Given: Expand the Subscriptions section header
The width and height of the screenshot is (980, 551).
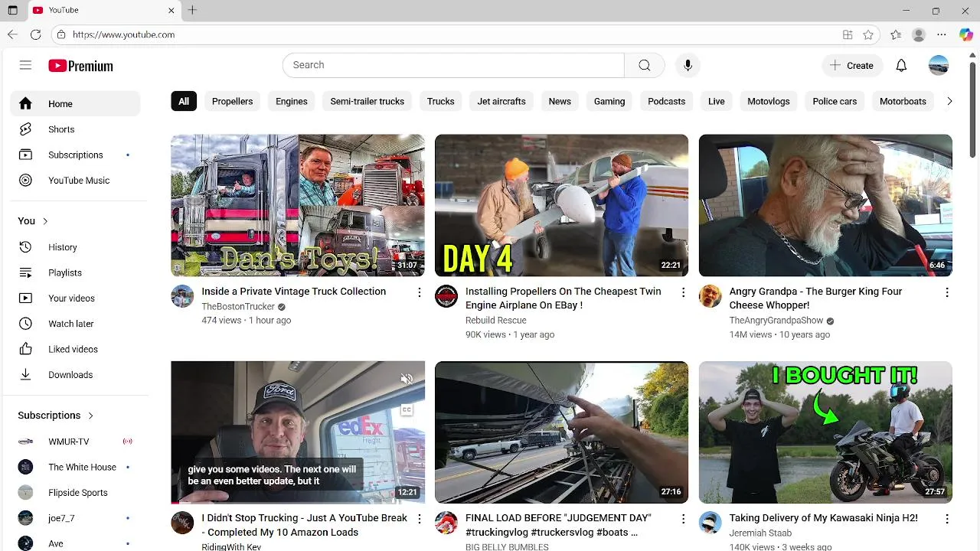Looking at the screenshot, I should pos(56,416).
